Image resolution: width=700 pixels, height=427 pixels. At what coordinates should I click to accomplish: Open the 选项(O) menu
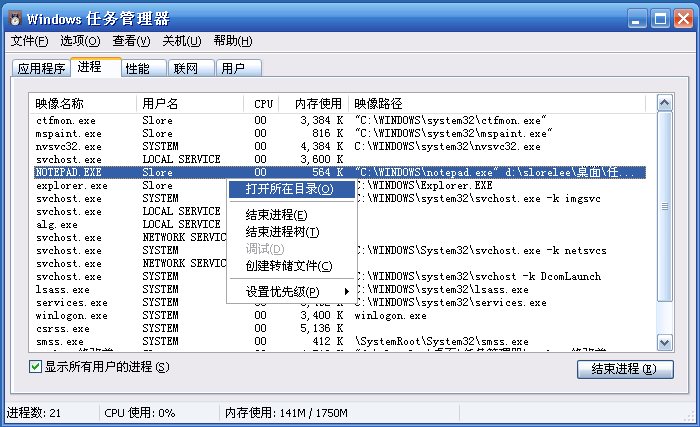pyautogui.click(x=80, y=41)
